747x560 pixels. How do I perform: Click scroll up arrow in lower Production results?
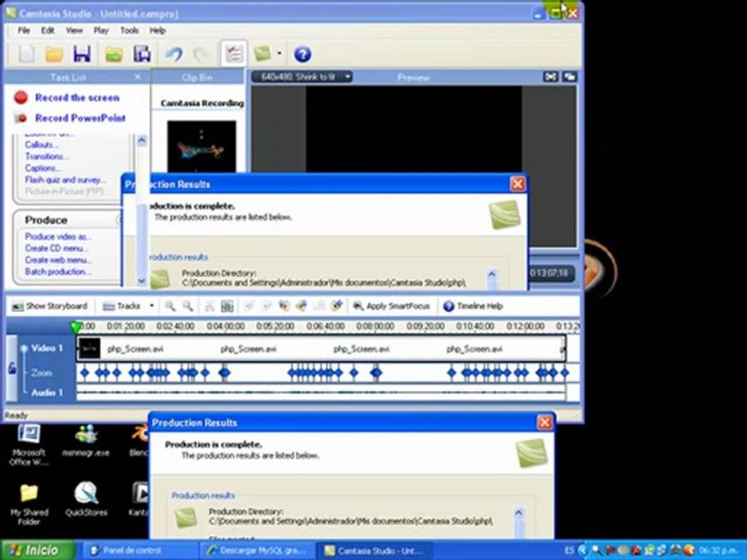tap(518, 513)
